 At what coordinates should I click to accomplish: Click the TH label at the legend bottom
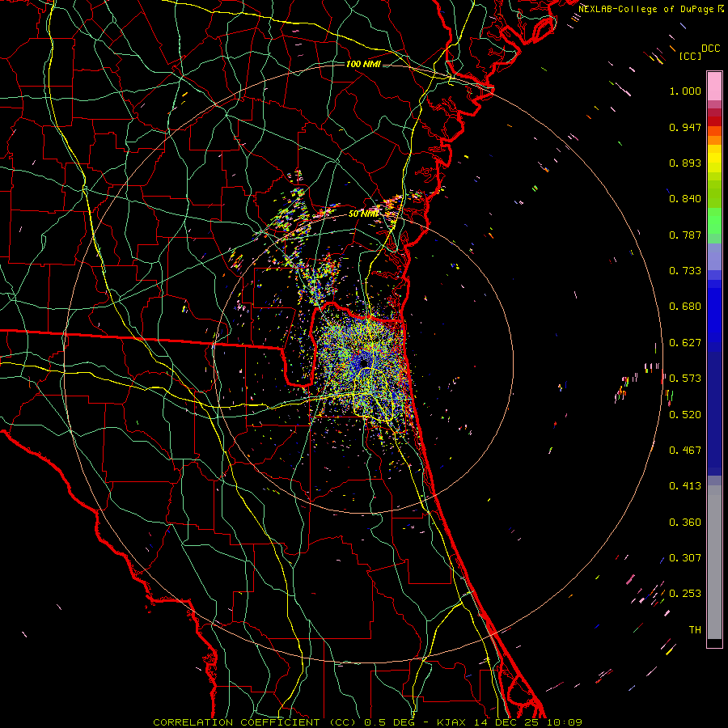point(695,630)
